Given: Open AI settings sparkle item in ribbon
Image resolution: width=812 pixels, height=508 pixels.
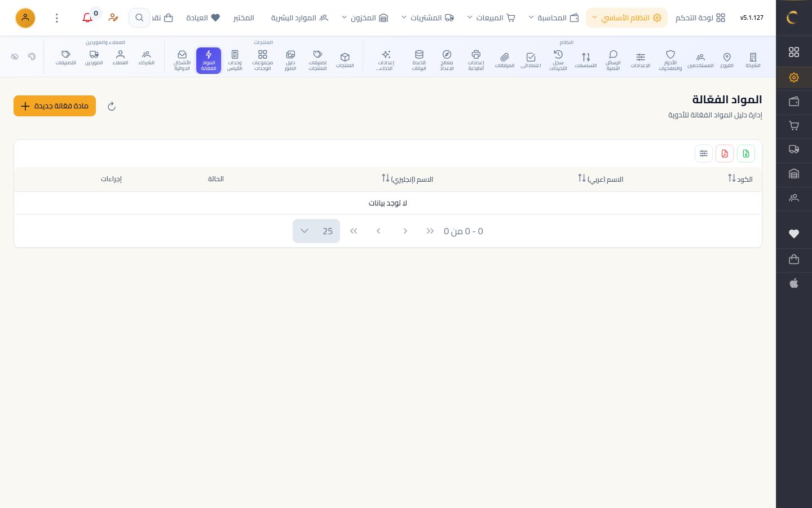Looking at the screenshot, I should [x=386, y=60].
